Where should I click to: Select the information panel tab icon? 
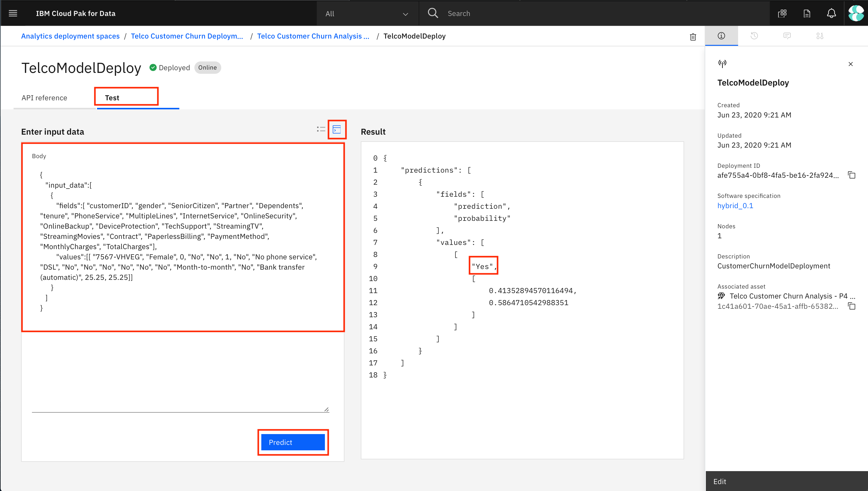click(721, 36)
